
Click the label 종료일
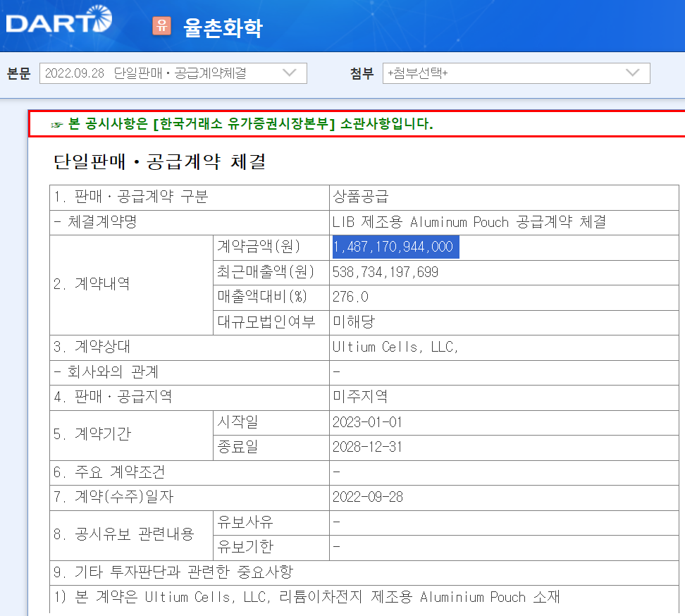pos(237,447)
